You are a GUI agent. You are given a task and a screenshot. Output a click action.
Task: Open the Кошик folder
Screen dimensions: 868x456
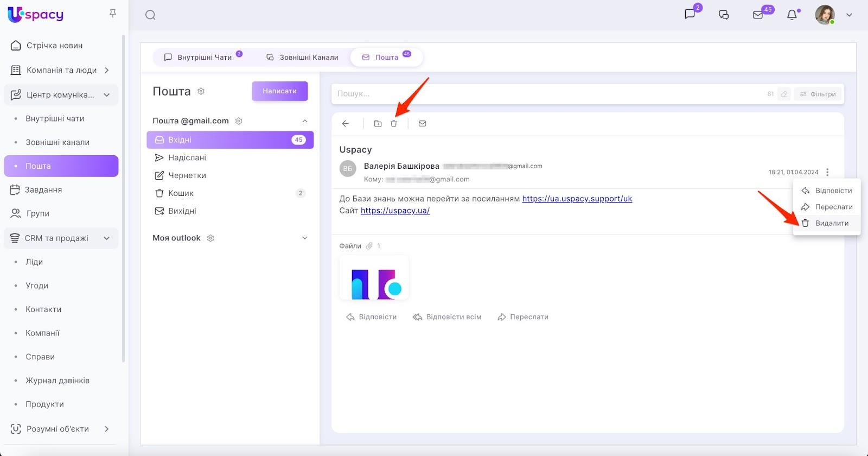(230, 193)
